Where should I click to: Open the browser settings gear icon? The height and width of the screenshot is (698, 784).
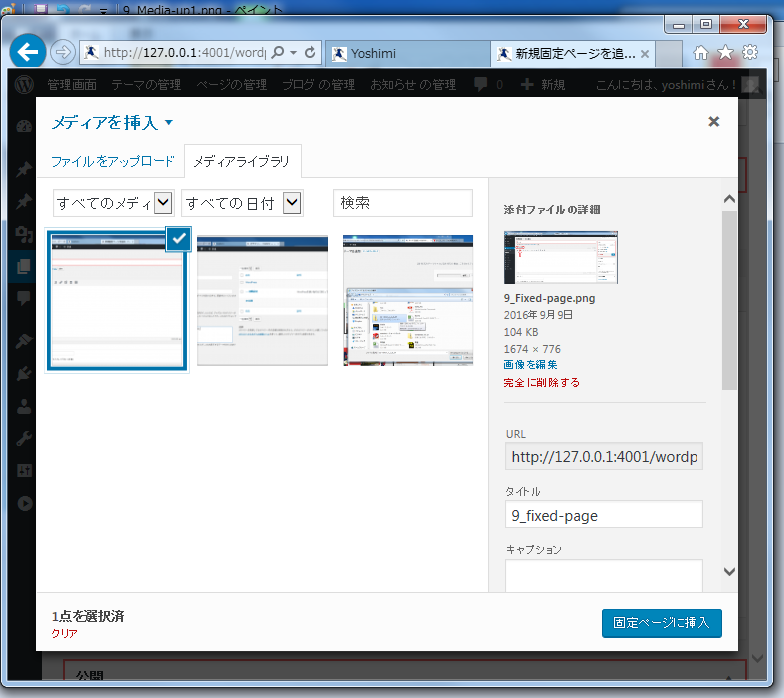(x=749, y=52)
